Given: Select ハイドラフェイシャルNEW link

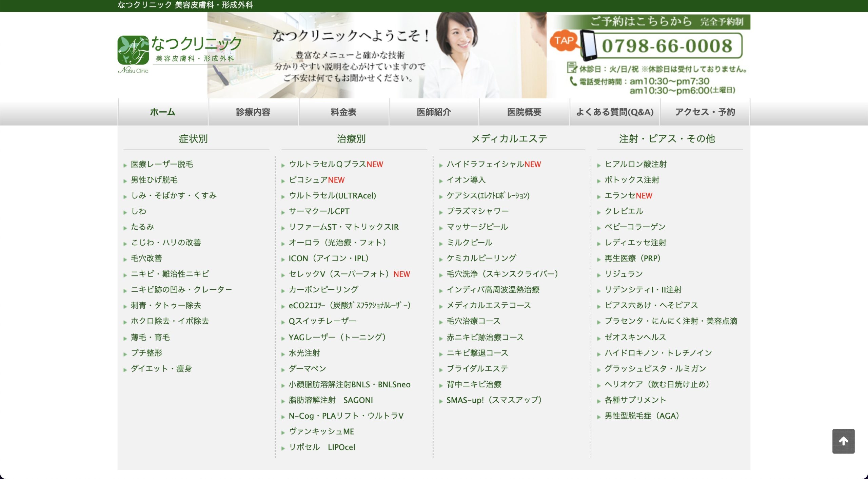Looking at the screenshot, I should tap(493, 165).
